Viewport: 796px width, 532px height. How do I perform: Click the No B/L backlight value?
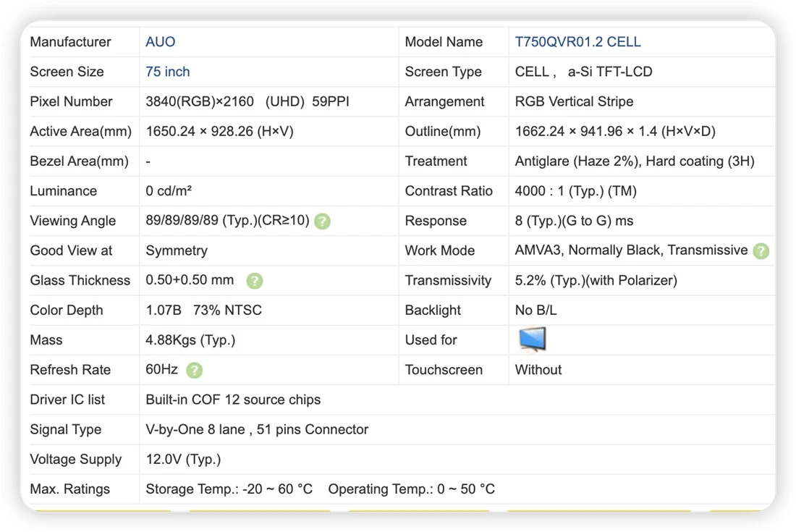coord(535,311)
